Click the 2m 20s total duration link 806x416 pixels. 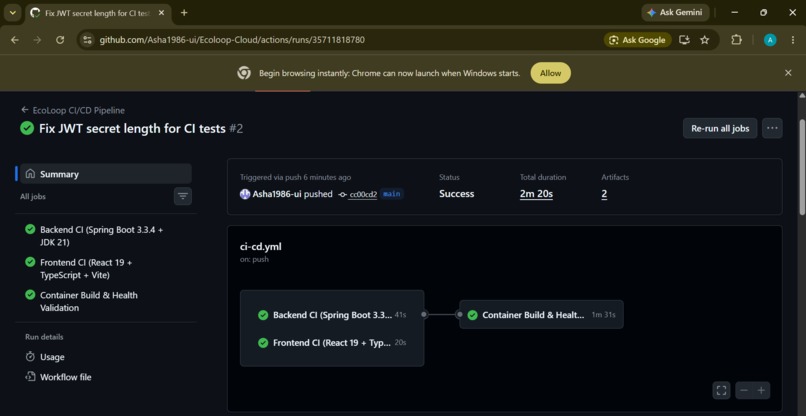coord(536,194)
